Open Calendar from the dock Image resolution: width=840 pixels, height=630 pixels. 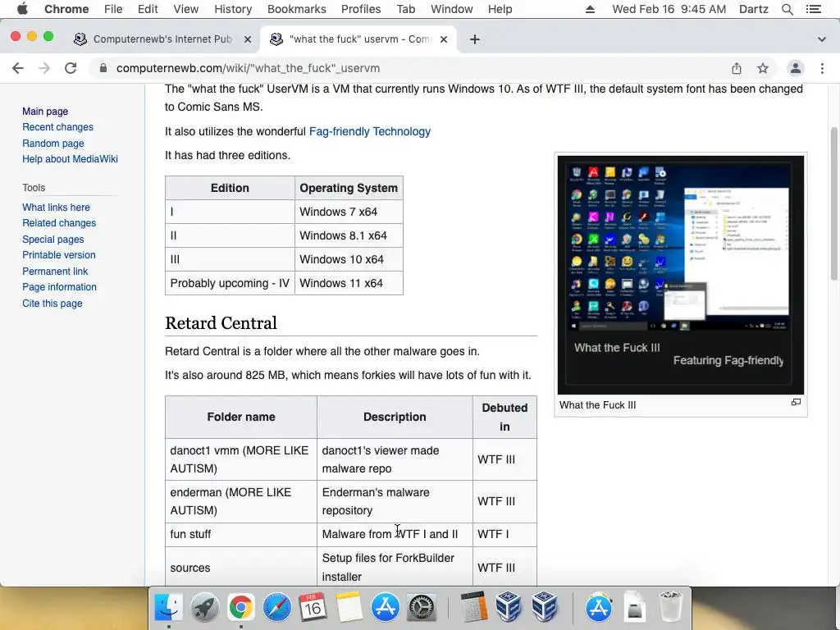pos(313,607)
